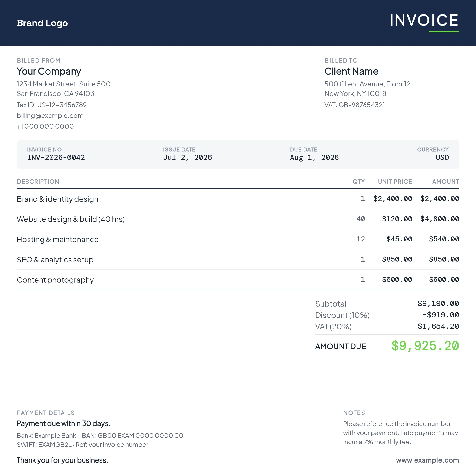476x476 pixels.
Task: Click Brand & identity design row
Action: pyautogui.click(x=238, y=199)
